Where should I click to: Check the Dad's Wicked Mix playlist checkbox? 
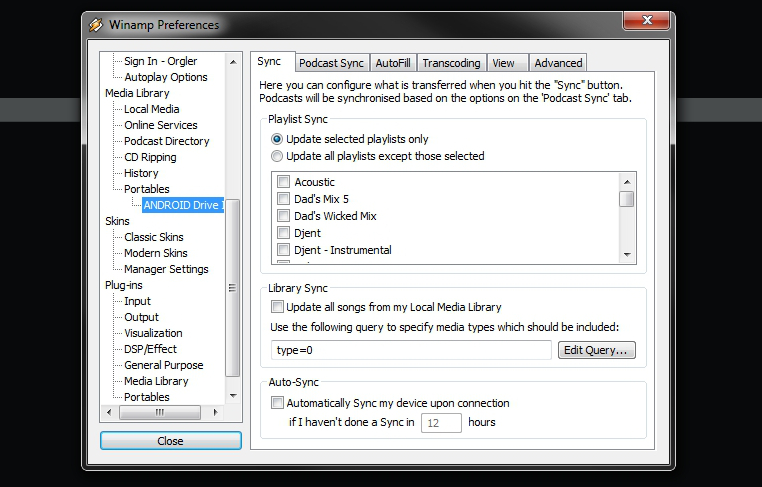click(x=283, y=216)
